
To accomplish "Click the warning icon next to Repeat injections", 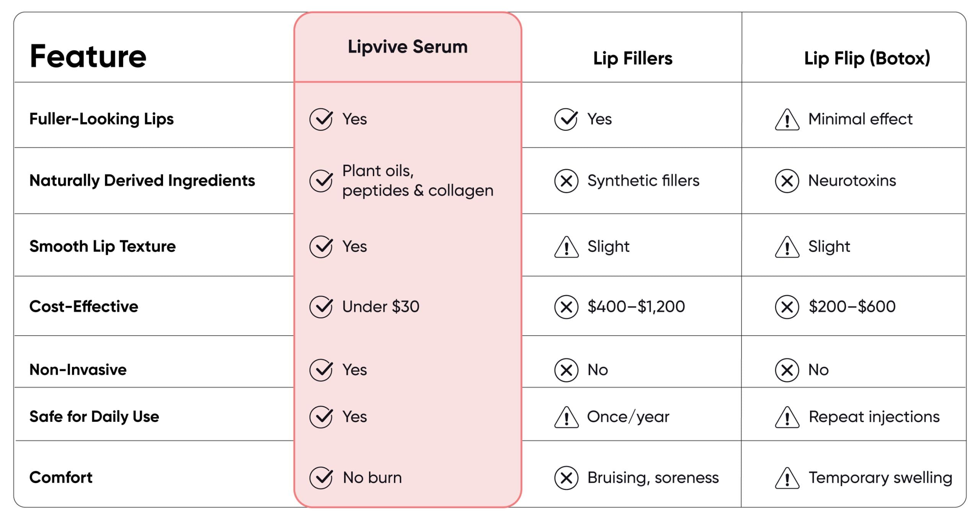I will coord(787,417).
